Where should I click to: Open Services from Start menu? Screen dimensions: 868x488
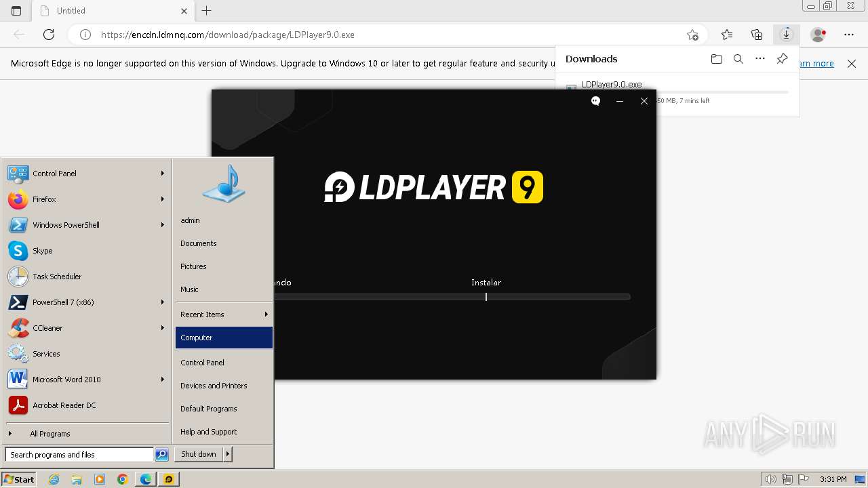click(87, 354)
